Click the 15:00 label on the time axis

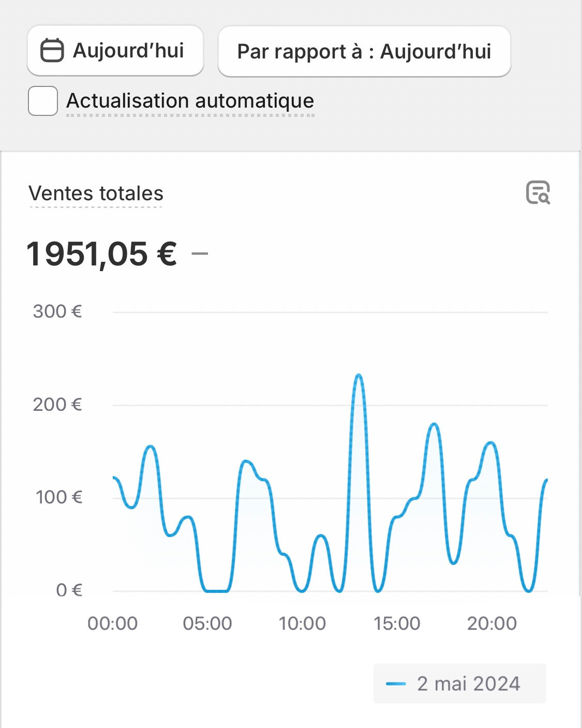(x=397, y=623)
